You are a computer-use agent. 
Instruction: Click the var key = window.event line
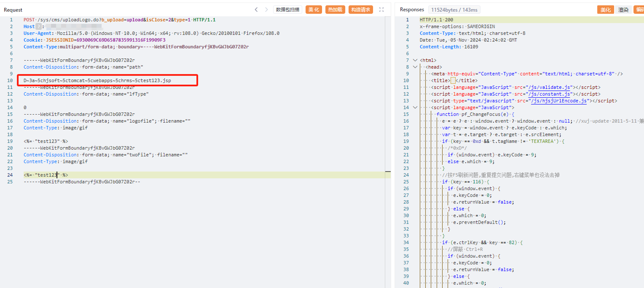504,128
